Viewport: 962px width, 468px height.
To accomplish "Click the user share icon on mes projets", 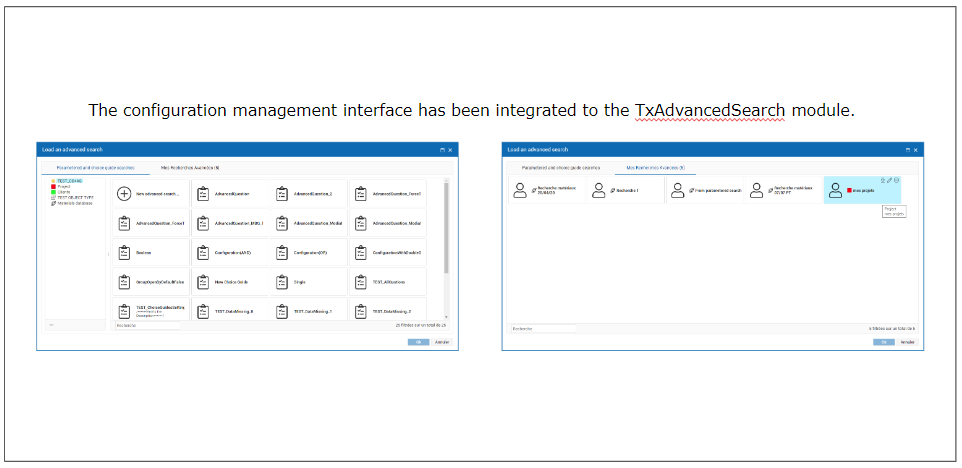I will [883, 180].
